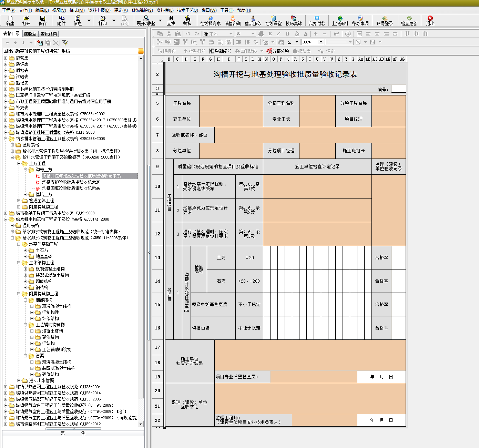Viewport: 479px width, 448px height.
Task: Click the fill color paint bucket
Action: pyautogui.click(x=297, y=34)
